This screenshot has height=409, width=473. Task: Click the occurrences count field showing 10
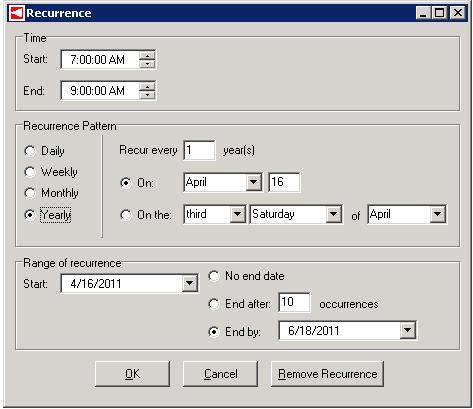(x=294, y=302)
